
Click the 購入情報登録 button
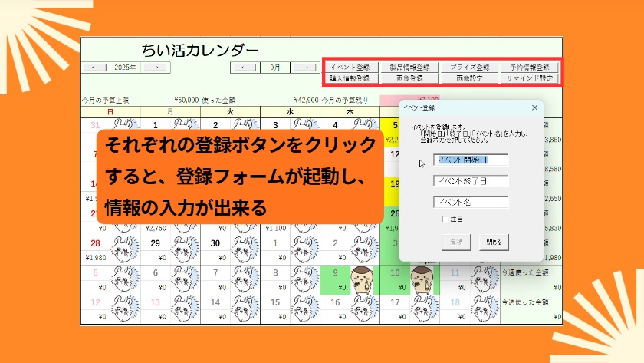coord(350,78)
